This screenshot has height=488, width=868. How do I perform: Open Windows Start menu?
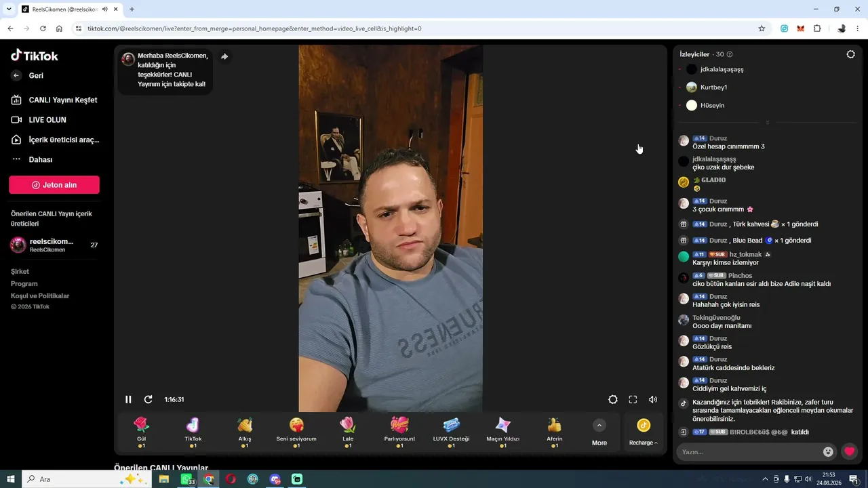pyautogui.click(x=11, y=479)
